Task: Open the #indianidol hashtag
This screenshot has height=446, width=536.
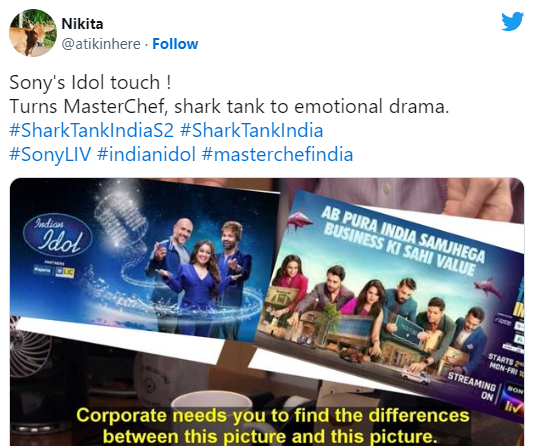Action: pyautogui.click(x=146, y=154)
